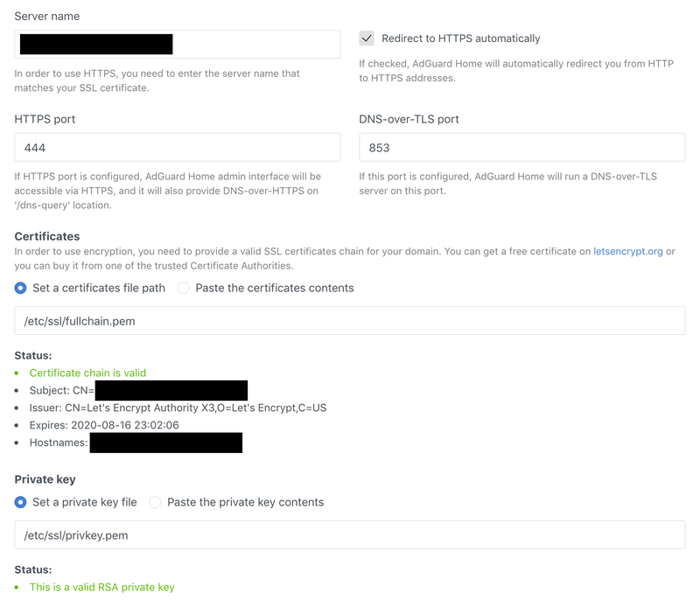Click the "Private key" section heading
The height and width of the screenshot is (607, 700).
coord(45,479)
